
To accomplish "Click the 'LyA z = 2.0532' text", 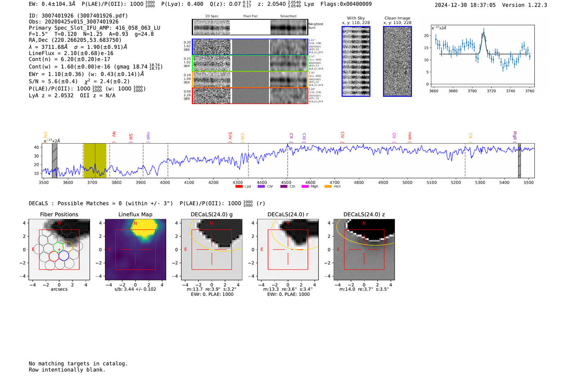I will click(x=51, y=95).
